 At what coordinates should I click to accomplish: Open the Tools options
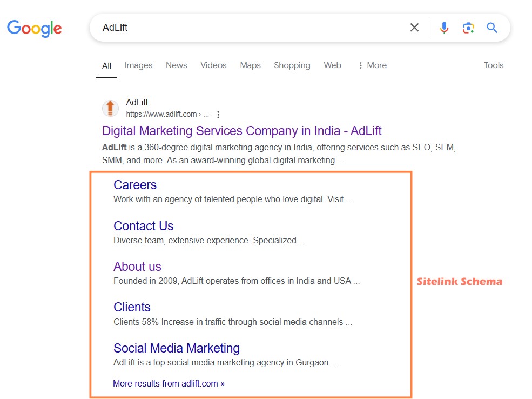[493, 65]
